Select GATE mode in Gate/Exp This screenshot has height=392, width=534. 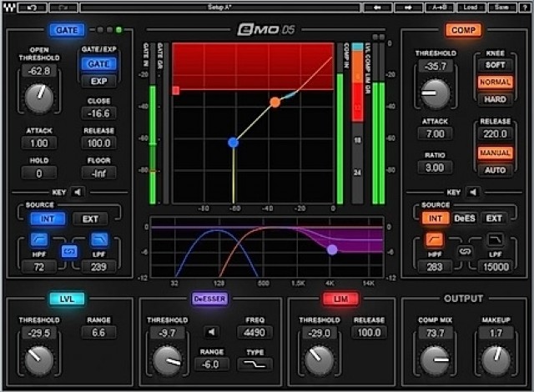(x=98, y=63)
